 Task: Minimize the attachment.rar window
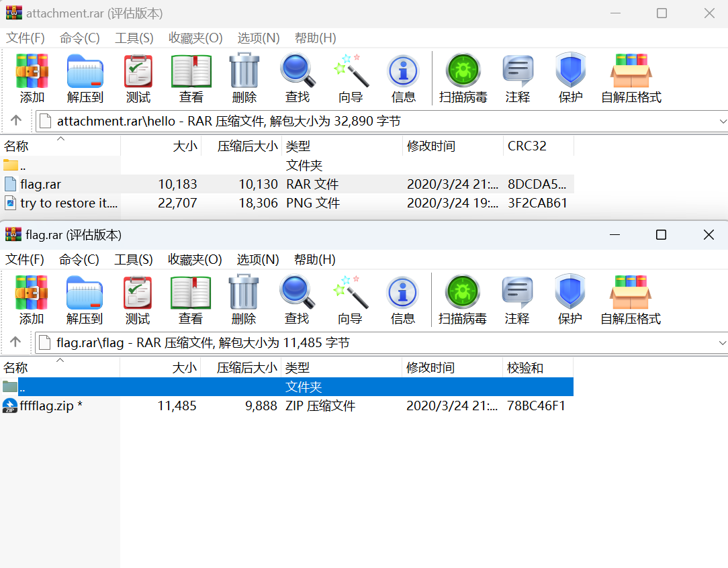[x=616, y=13]
